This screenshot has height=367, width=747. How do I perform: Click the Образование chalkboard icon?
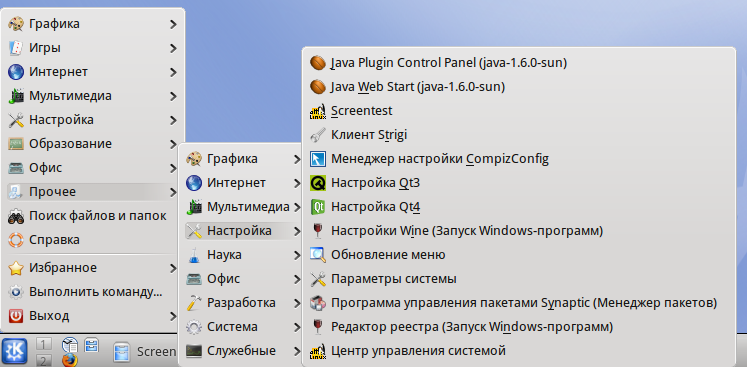[x=16, y=144]
